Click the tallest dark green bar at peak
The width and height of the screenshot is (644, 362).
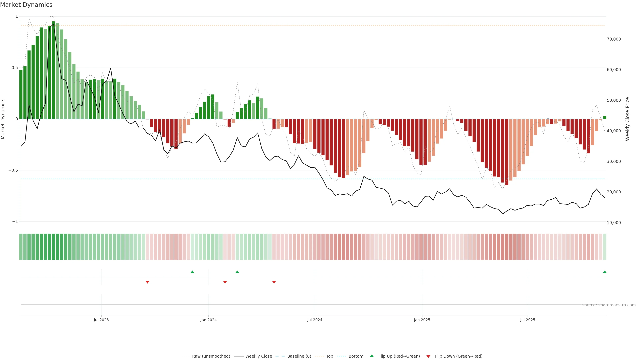(x=53, y=70)
